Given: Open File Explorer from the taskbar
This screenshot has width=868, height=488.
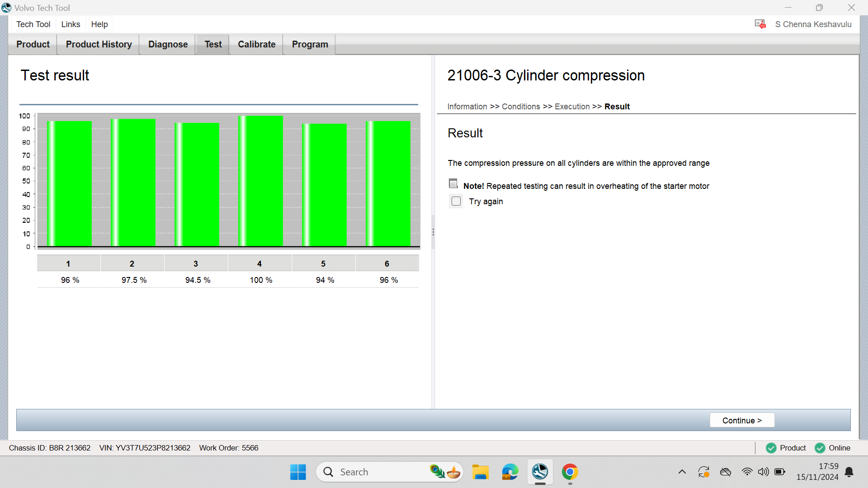Looking at the screenshot, I should coord(481,472).
